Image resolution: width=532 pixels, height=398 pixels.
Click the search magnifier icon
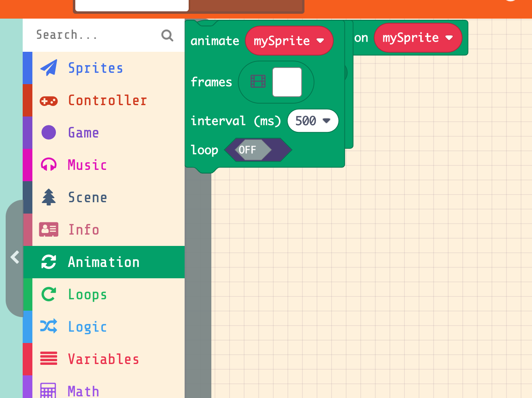click(x=167, y=35)
